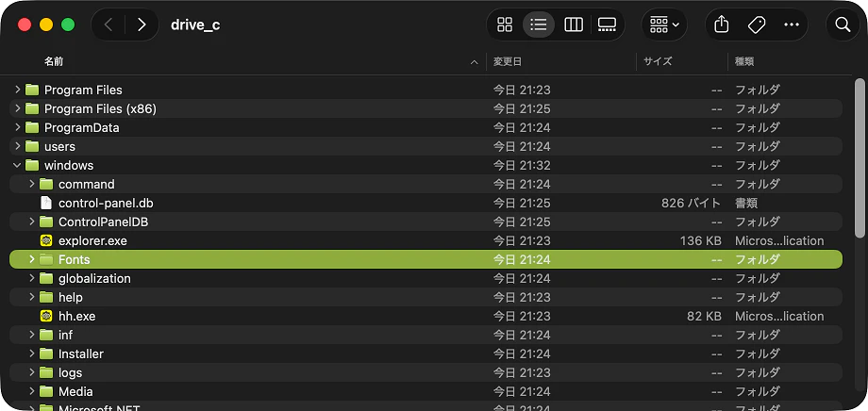This screenshot has height=411, width=868.
Task: Switch to icon grid view
Action: coord(505,25)
